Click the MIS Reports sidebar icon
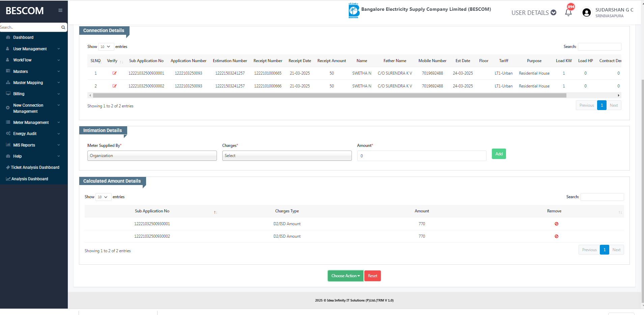Image resolution: width=644 pixels, height=315 pixels. [8, 145]
